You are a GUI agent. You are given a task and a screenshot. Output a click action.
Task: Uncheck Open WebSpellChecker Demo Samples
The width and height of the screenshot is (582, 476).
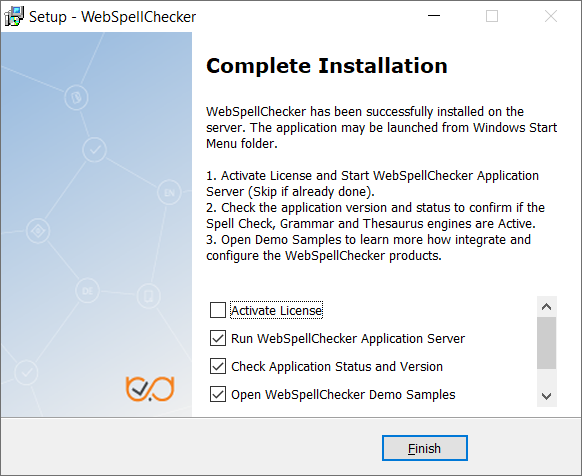tap(218, 394)
